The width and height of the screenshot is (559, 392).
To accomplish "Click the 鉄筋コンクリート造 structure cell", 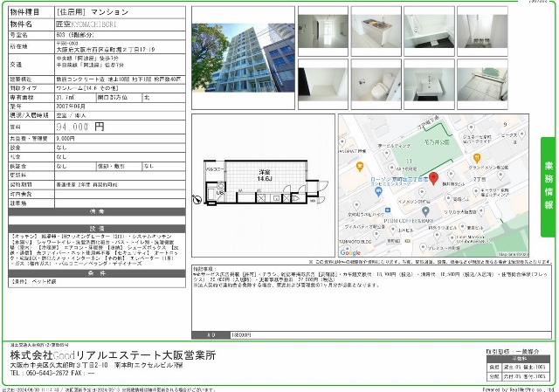I will coord(121,79).
